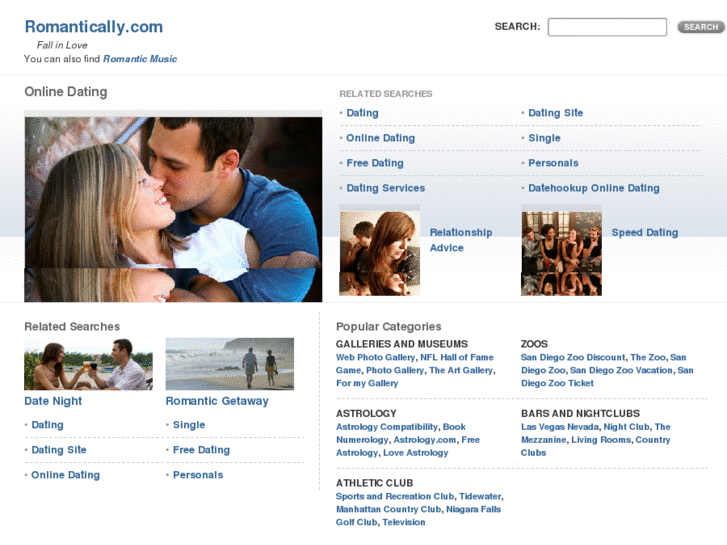Select Online Dating under Date Night list
Viewport: 727px width, 545px height.
pos(65,474)
